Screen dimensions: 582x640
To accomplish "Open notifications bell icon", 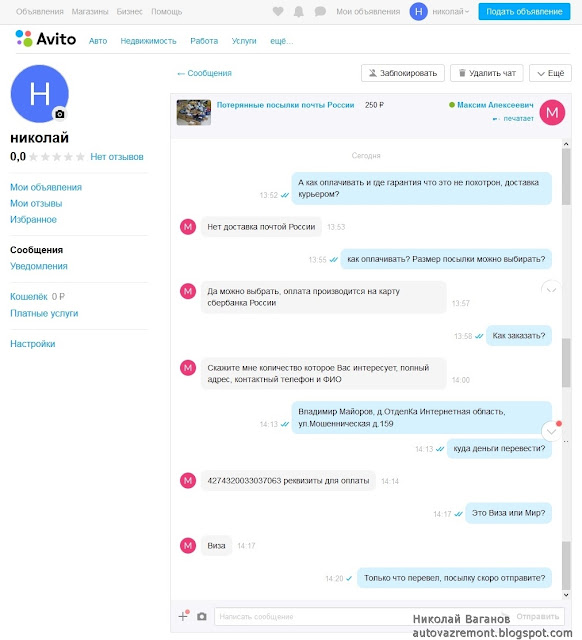I will (299, 11).
